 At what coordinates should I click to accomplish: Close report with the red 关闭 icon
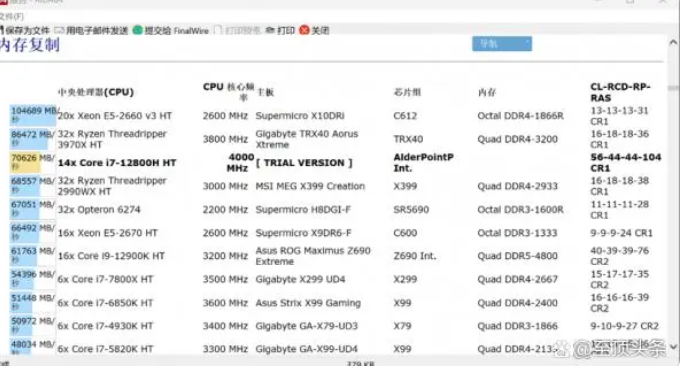pyautogui.click(x=314, y=30)
